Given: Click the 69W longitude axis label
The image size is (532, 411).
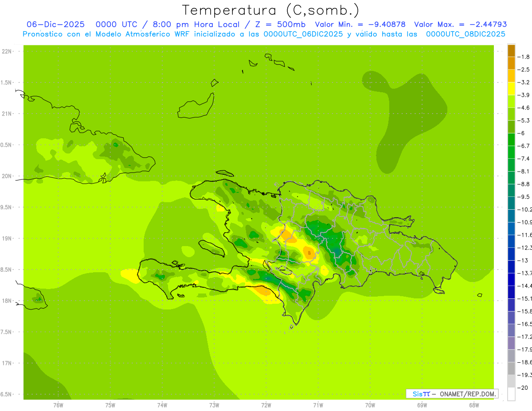Looking at the screenshot, I should tap(422, 405).
